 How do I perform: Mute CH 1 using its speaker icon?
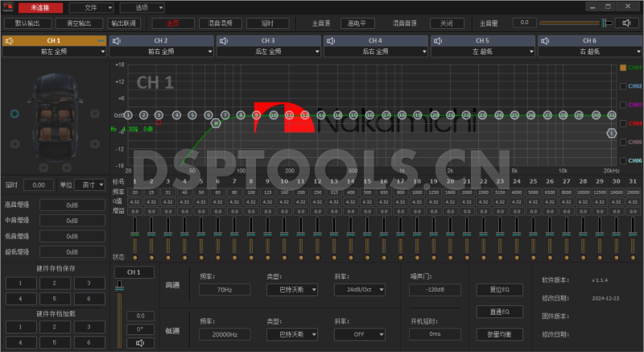point(9,40)
